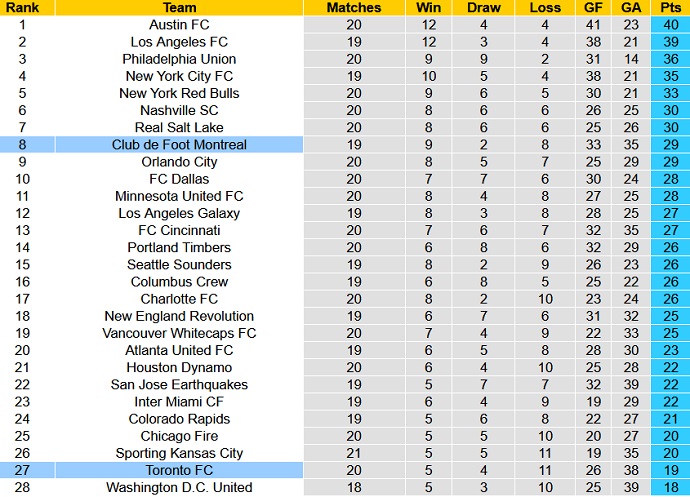Image resolution: width=690 pixels, height=497 pixels.
Task: Click Austin FC's 40 points cell
Action: pyautogui.click(x=669, y=24)
